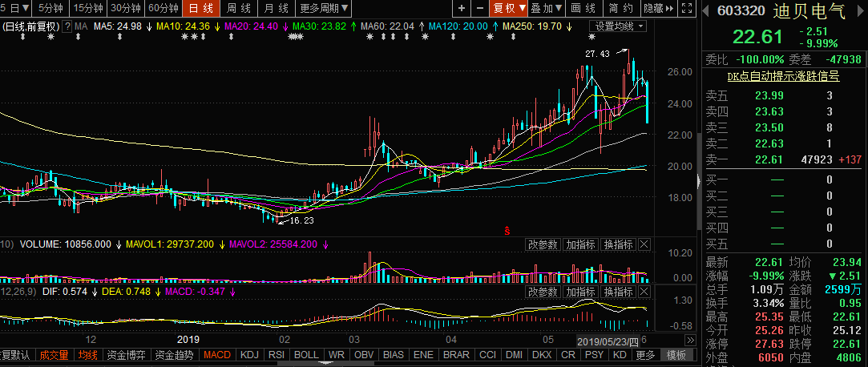Close the volume indicator panel

point(644,244)
